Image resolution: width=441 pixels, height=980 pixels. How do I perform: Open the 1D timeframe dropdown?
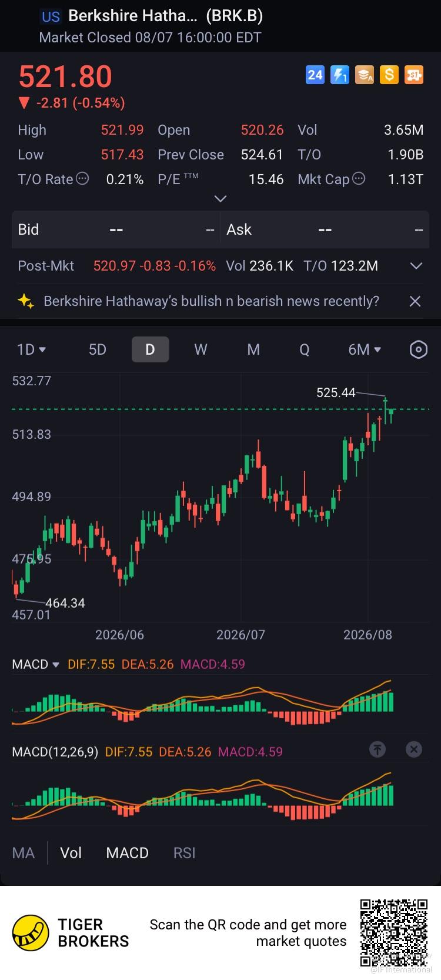click(32, 349)
